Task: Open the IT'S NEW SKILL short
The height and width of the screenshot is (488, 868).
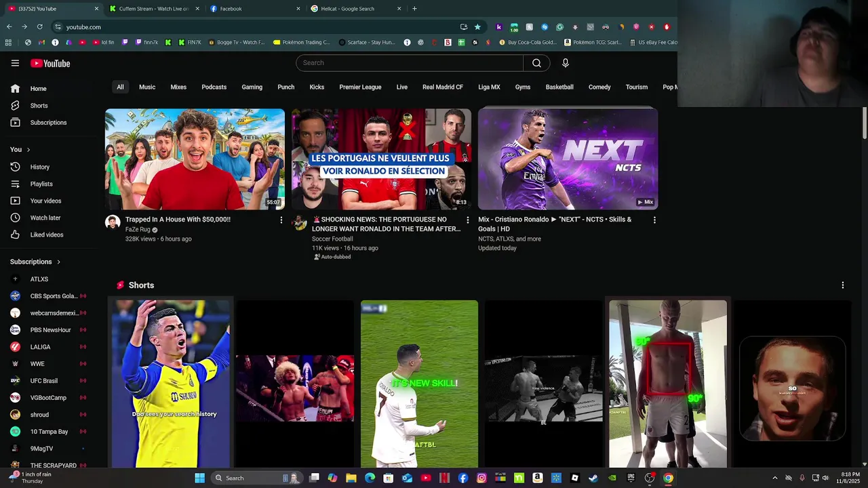Action: click(x=419, y=384)
